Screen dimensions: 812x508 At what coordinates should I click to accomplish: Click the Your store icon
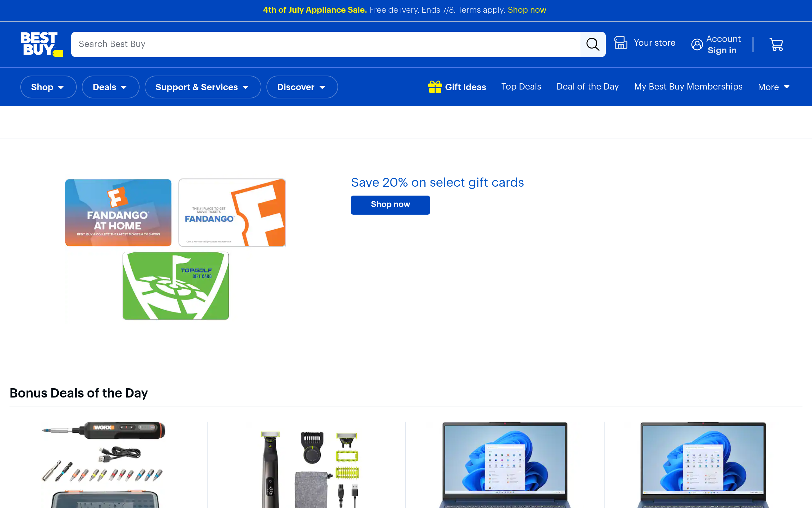[x=621, y=43]
